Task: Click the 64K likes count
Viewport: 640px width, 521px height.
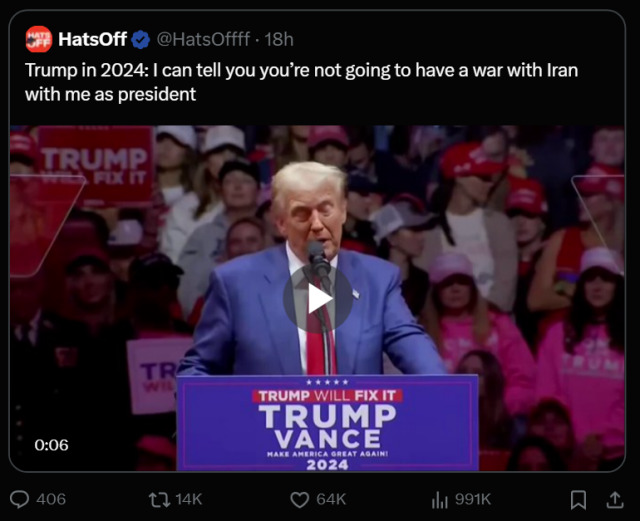Action: tap(331, 499)
